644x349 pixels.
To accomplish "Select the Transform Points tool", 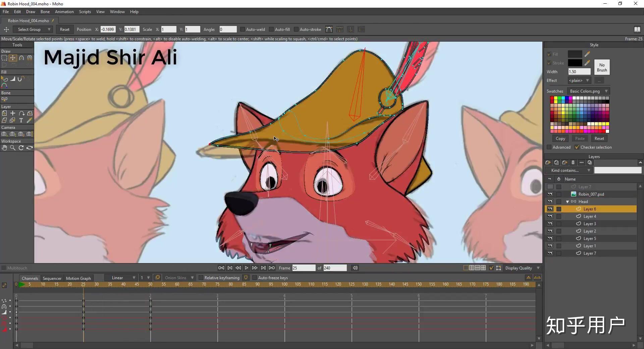I will 13,58.
